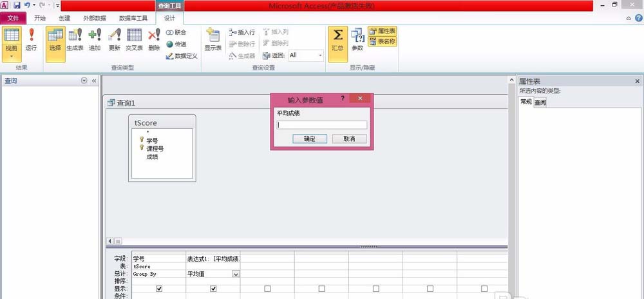Switch to the Create (创建) ribbon tab

point(64,18)
